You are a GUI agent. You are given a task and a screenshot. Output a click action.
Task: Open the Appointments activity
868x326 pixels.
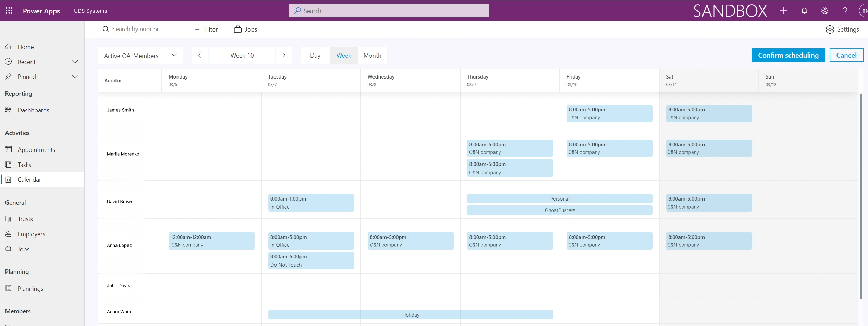36,149
